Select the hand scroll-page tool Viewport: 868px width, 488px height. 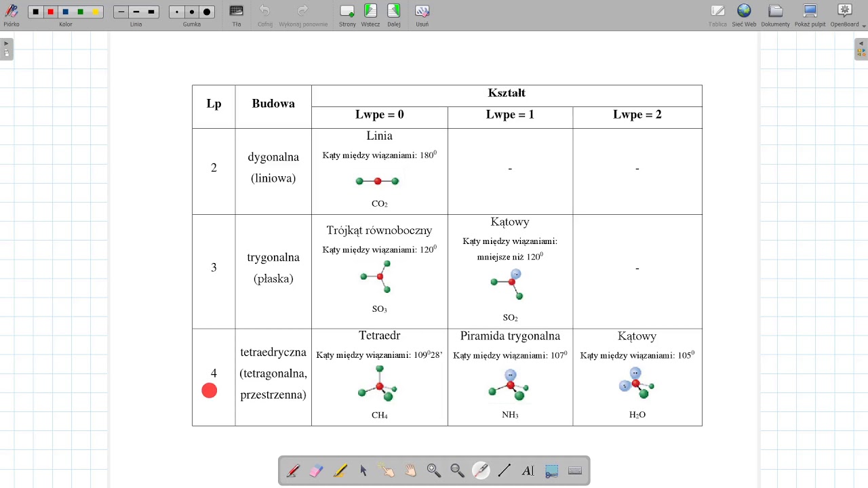click(x=410, y=470)
